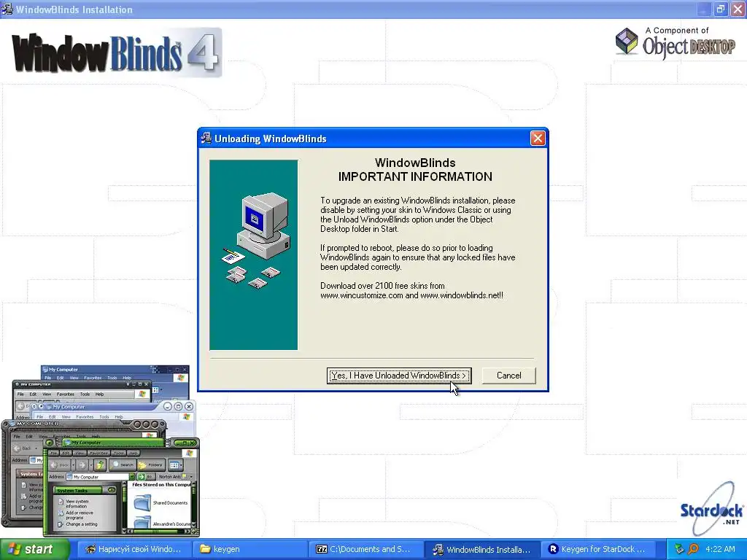747x560 pixels.
Task: Cancel the Unloading WindowBlinds dialog
Action: (508, 376)
